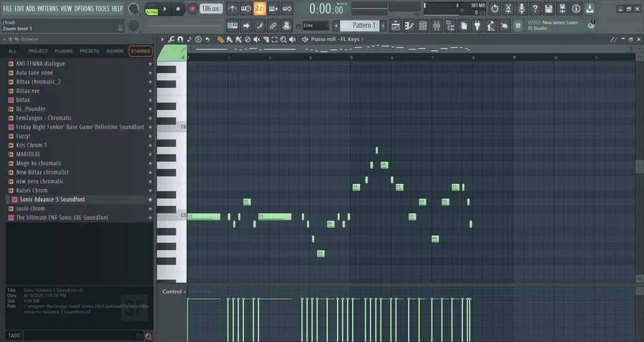This screenshot has height=342, width=644.
Task: Open the pattern options arrow left of Pattern 1
Action: (x=336, y=26)
